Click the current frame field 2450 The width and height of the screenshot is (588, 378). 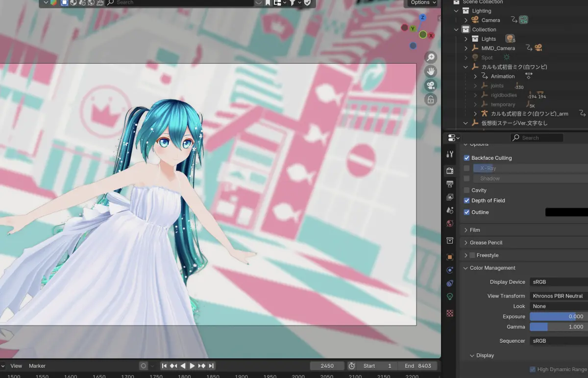[327, 366]
